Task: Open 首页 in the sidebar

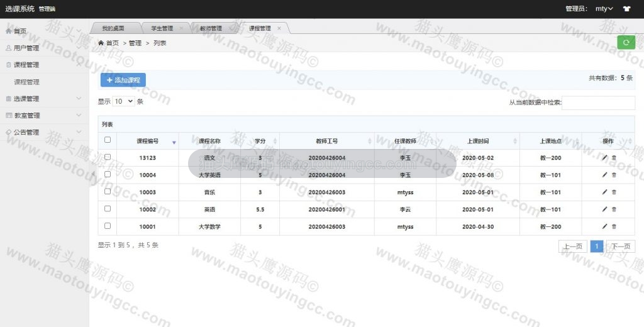Action: 45,31
